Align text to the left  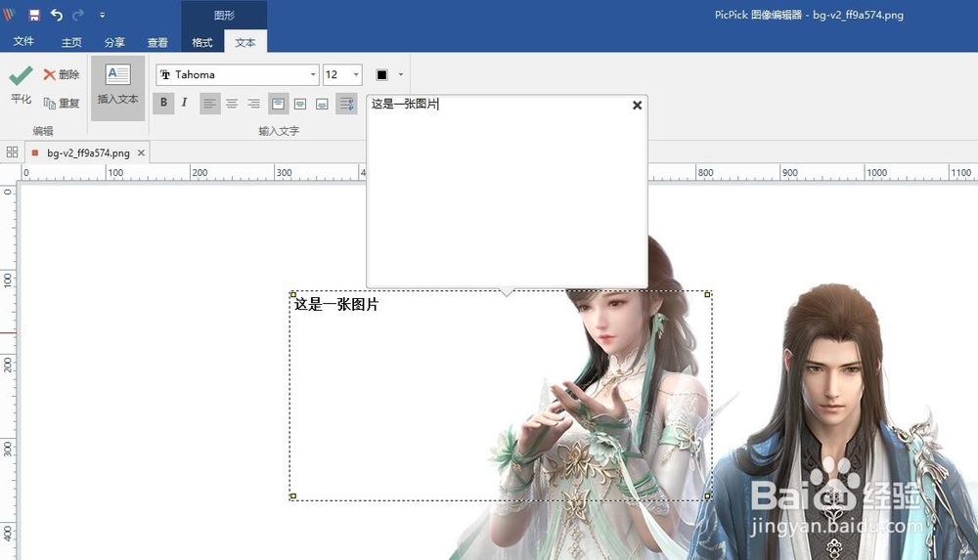[209, 104]
